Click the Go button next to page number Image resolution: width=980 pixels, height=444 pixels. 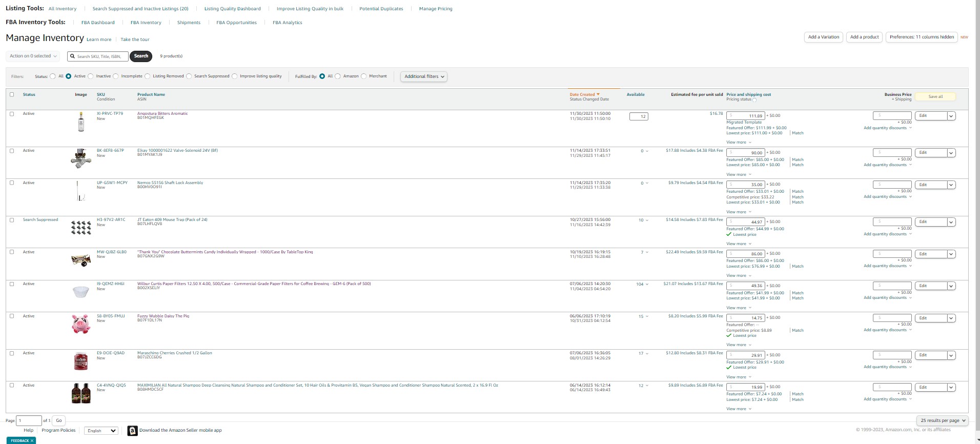[x=59, y=420]
